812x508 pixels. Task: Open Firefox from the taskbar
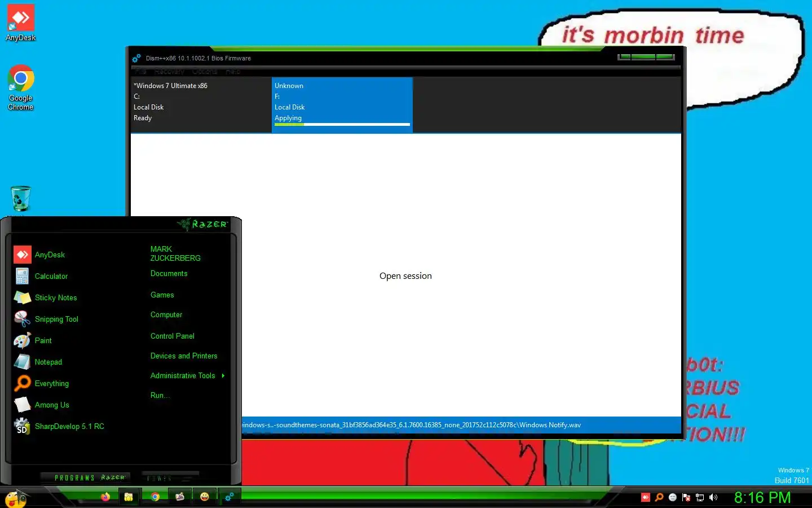[105, 497]
